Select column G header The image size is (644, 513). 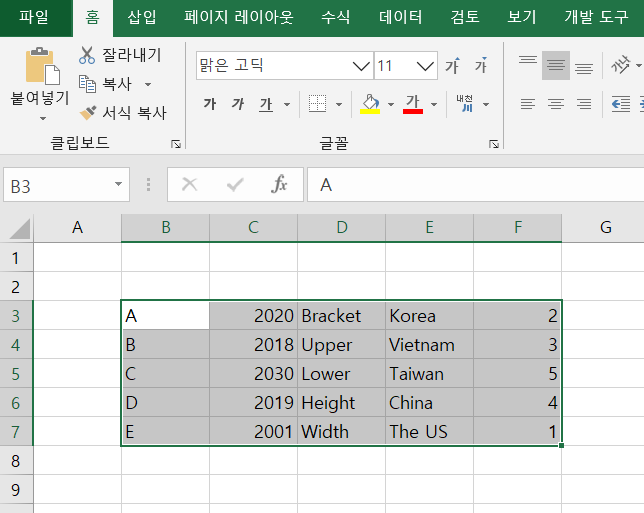(x=605, y=227)
